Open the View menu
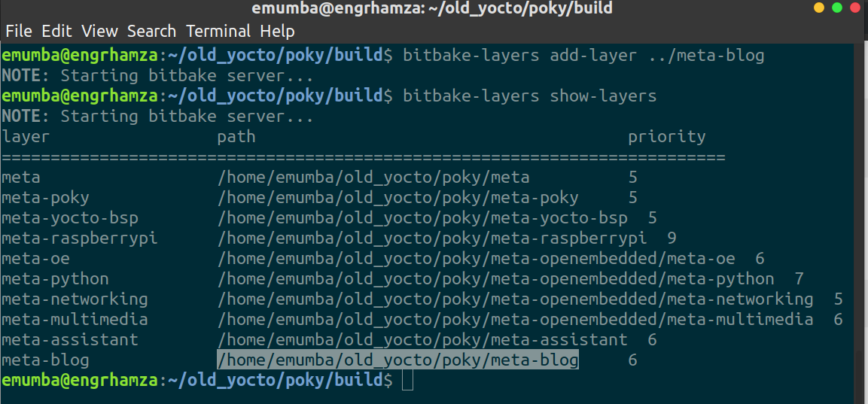This screenshot has height=404, width=868. [99, 30]
